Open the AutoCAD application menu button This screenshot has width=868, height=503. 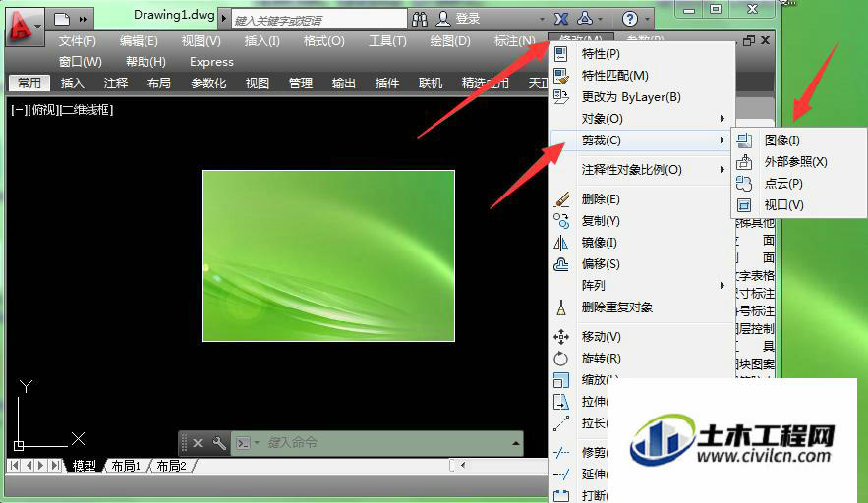24,26
